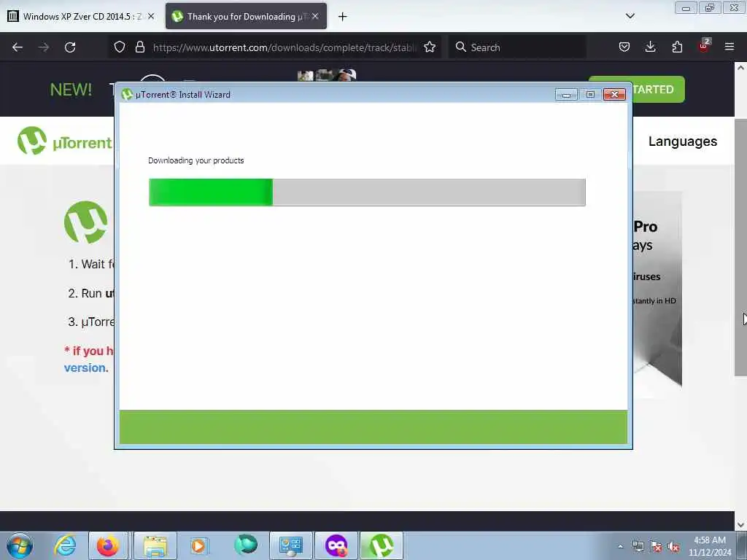Click the browser Search box

click(x=517, y=47)
